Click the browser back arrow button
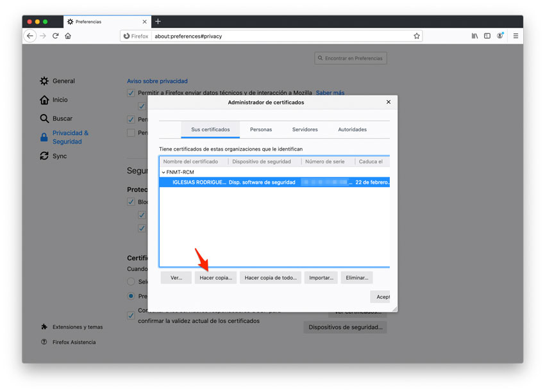 click(x=30, y=37)
